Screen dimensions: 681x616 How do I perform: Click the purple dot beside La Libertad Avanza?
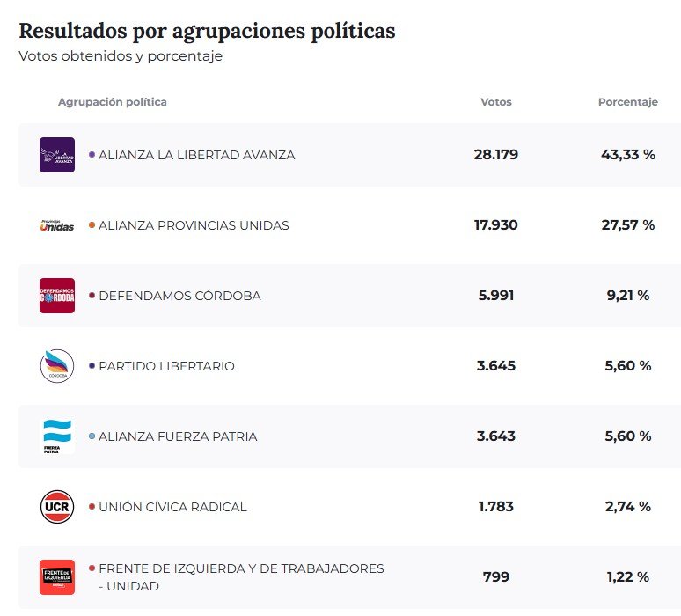point(92,155)
